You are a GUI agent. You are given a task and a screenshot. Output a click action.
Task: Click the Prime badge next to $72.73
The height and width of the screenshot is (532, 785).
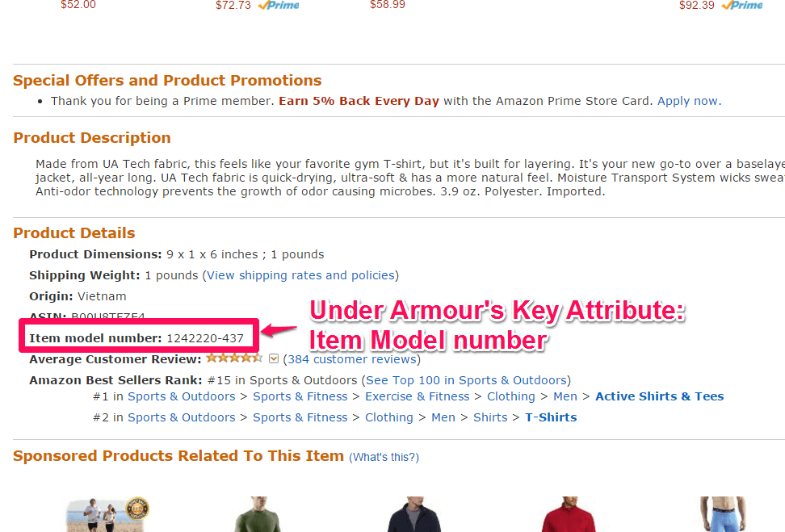click(x=279, y=5)
